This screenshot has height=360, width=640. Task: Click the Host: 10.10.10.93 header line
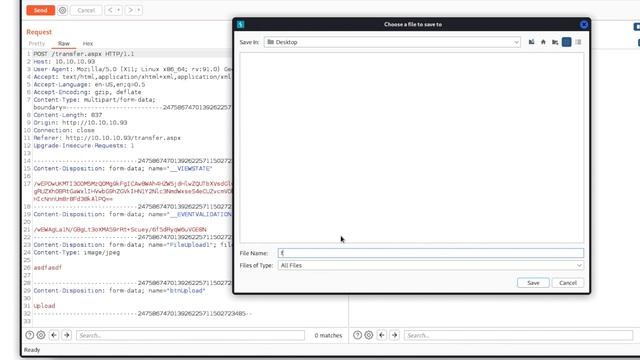pyautogui.click(x=64, y=62)
